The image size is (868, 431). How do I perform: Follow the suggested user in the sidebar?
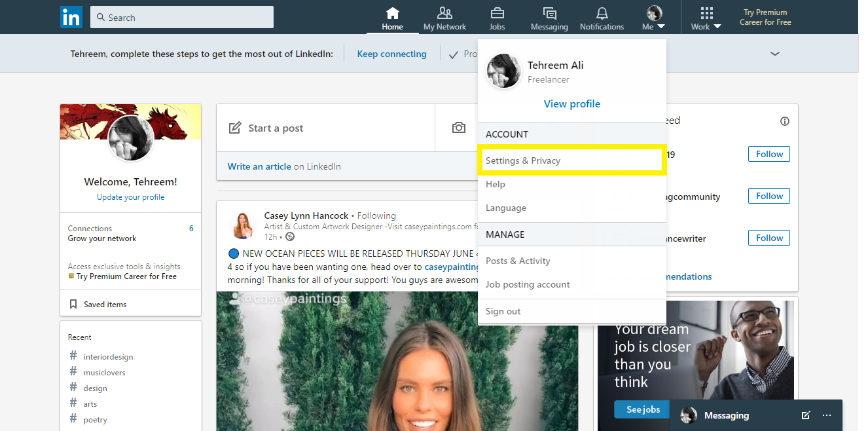point(769,154)
